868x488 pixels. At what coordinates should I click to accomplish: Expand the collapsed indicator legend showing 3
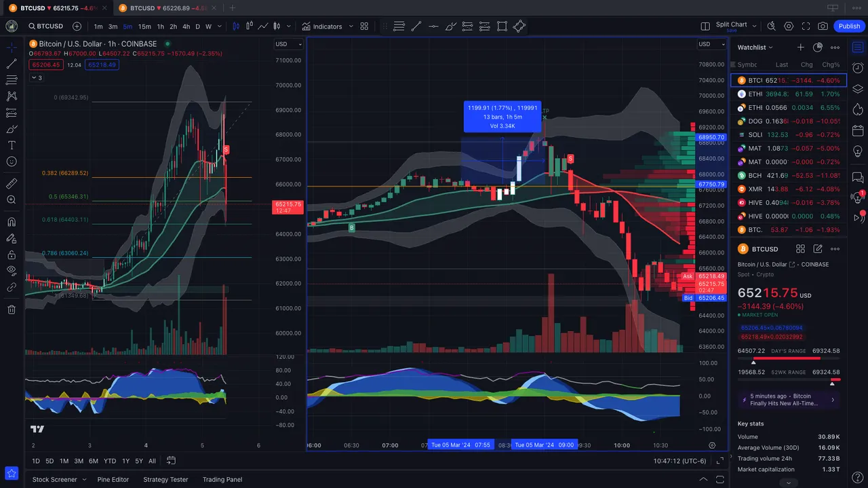point(37,78)
